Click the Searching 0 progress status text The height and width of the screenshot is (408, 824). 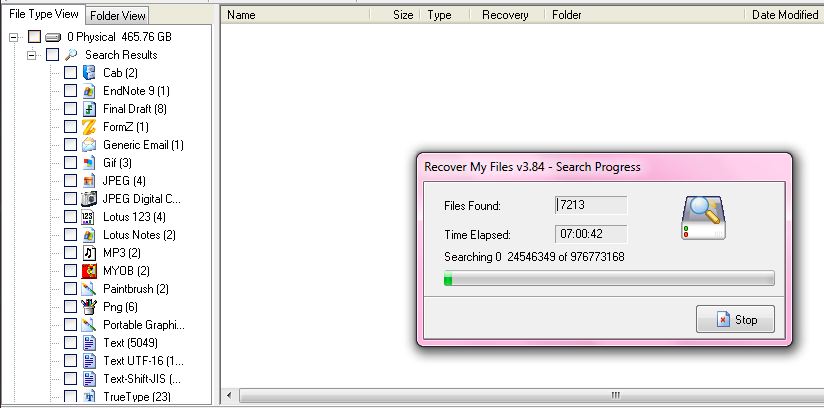tap(534, 257)
